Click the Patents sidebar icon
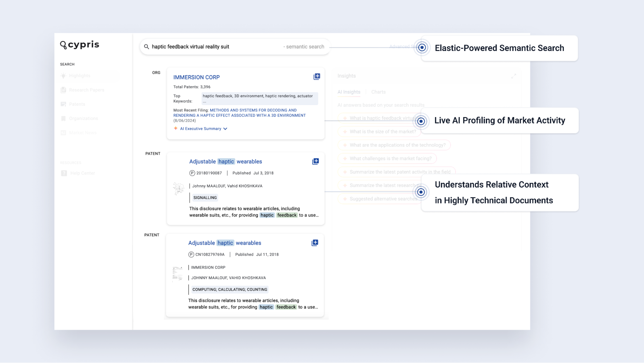644x363 pixels. click(63, 104)
